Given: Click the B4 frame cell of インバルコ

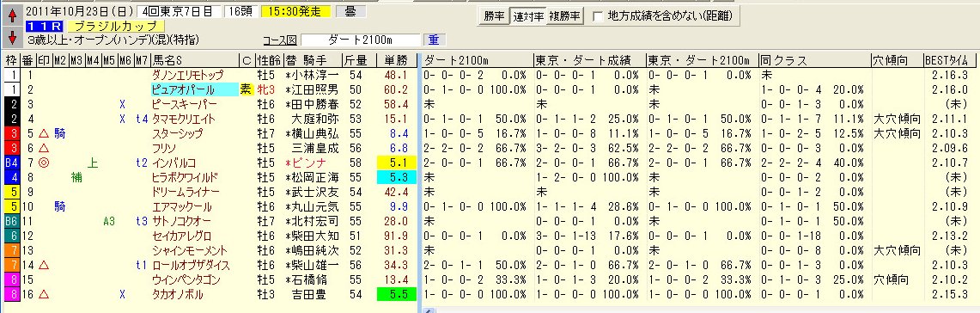Looking at the screenshot, I should pos(11,163).
